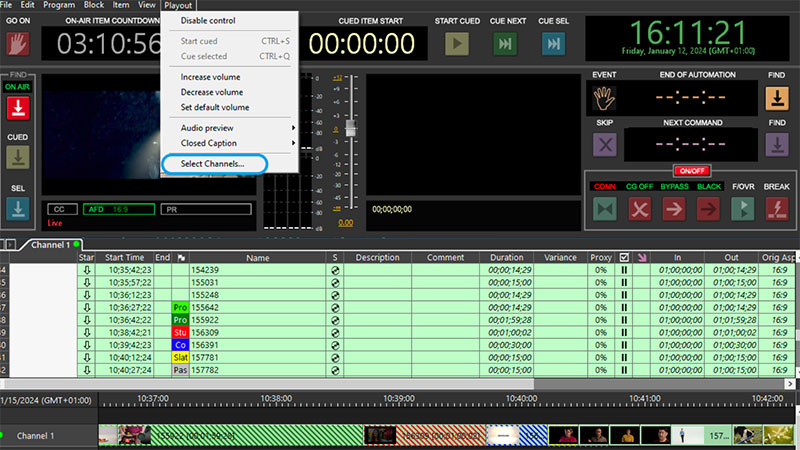Screen dimensions: 800x450
Task: Find the ON AIR item arrow button
Action: point(17,108)
